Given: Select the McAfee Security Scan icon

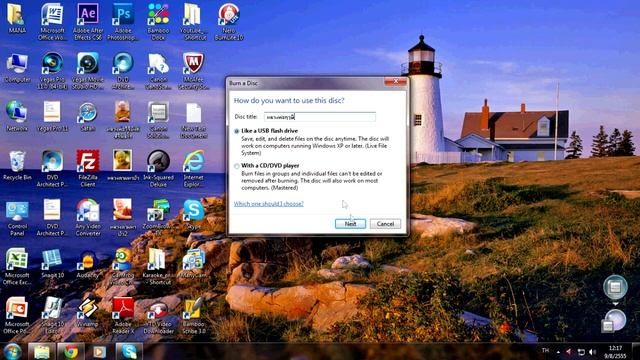Looking at the screenshot, I should 193,70.
